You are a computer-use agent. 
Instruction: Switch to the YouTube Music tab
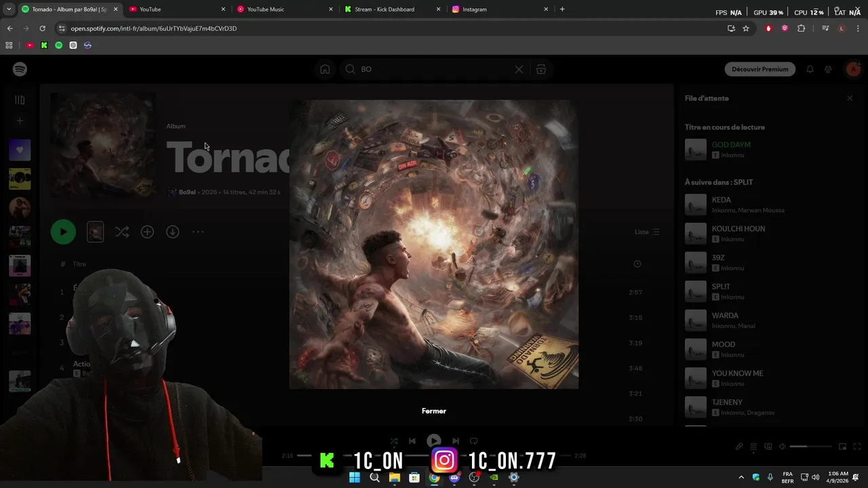pyautogui.click(x=283, y=9)
